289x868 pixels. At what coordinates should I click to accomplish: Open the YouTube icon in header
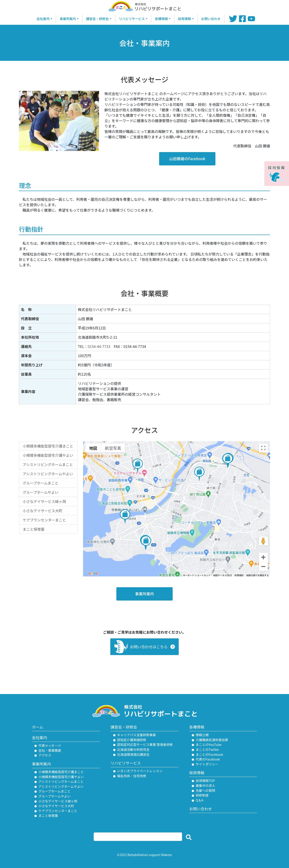251,19
